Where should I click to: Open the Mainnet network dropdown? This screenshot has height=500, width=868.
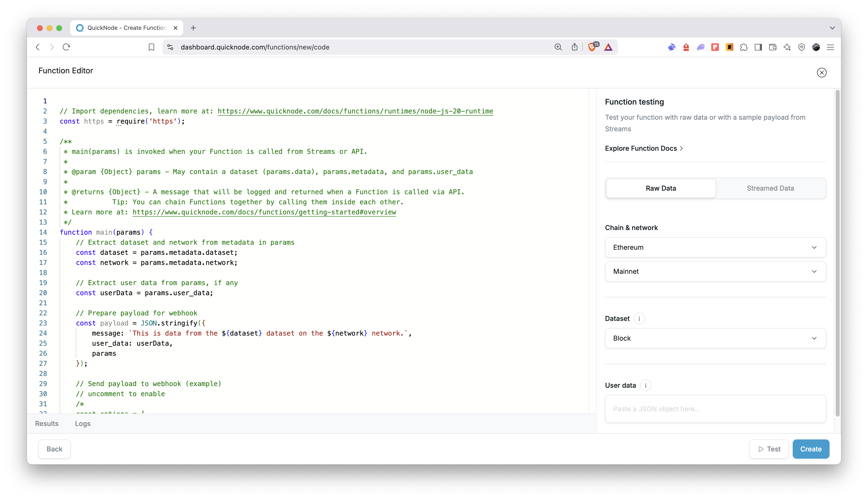[x=715, y=271]
